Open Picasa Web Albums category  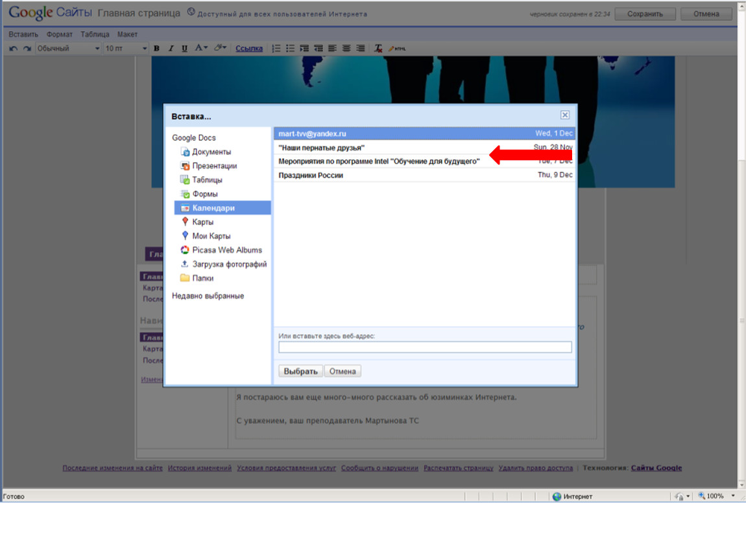(221, 250)
